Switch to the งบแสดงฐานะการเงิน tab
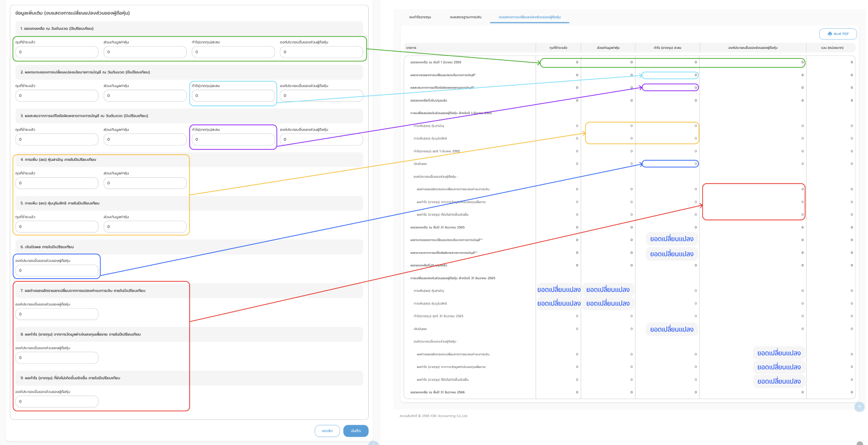This screenshot has width=868, height=445. pos(466,17)
